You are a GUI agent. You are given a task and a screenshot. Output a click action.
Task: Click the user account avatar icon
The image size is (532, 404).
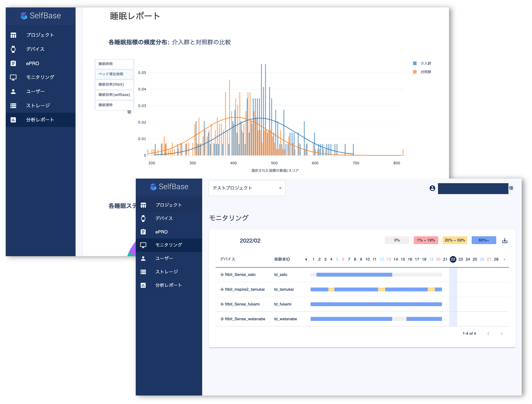tap(432, 188)
